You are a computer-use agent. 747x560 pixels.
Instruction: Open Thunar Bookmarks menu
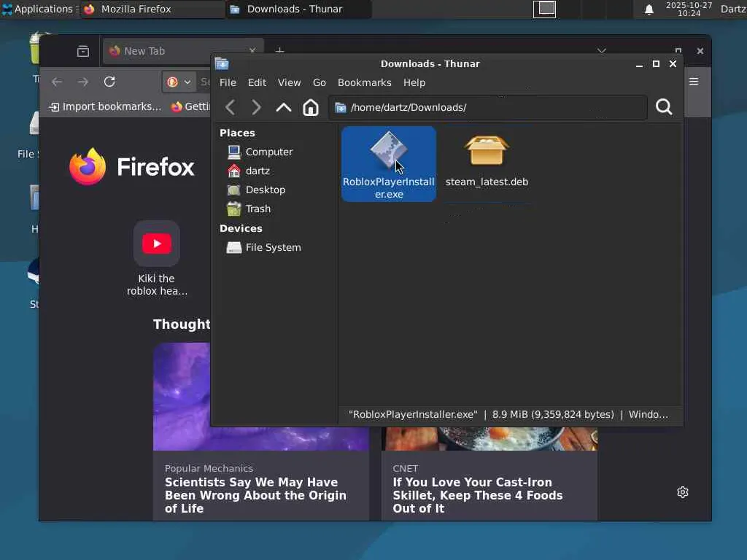pos(365,83)
